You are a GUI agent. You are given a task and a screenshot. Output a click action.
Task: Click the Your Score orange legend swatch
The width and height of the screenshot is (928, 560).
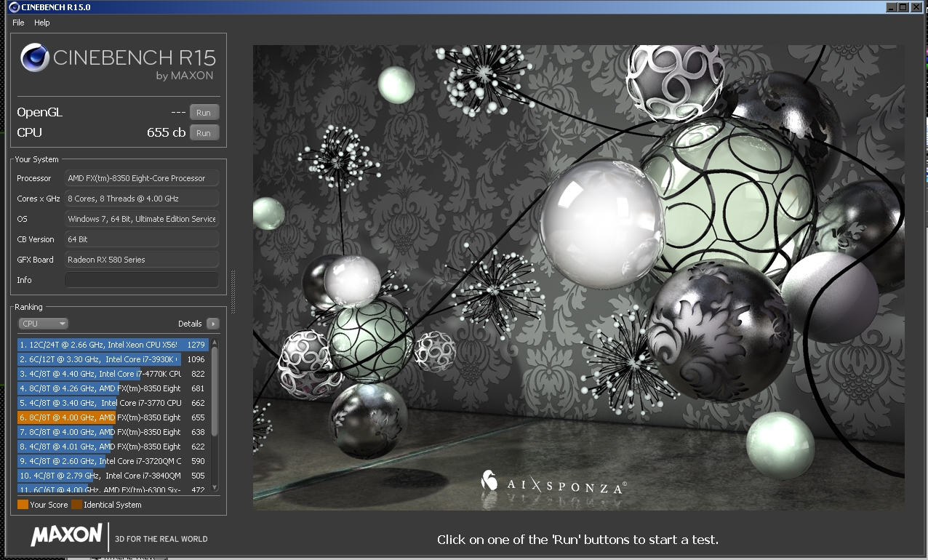pyautogui.click(x=23, y=505)
